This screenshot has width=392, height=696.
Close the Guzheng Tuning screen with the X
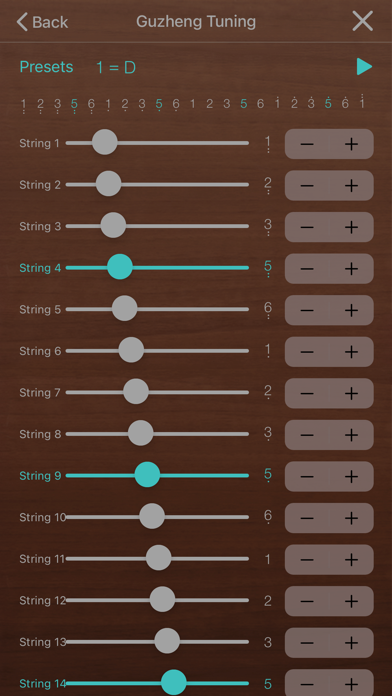pyautogui.click(x=362, y=21)
